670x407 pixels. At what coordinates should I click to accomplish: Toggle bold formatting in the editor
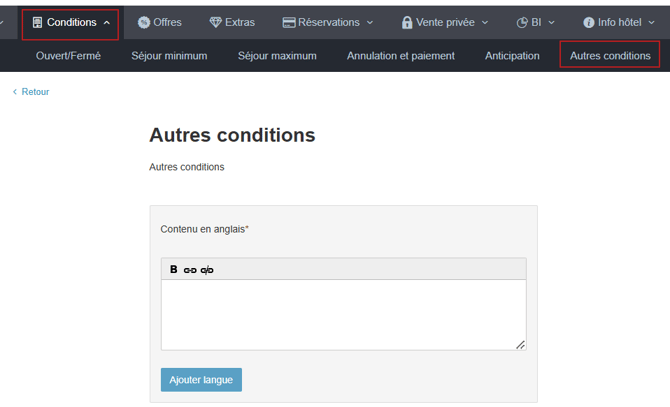coord(173,269)
